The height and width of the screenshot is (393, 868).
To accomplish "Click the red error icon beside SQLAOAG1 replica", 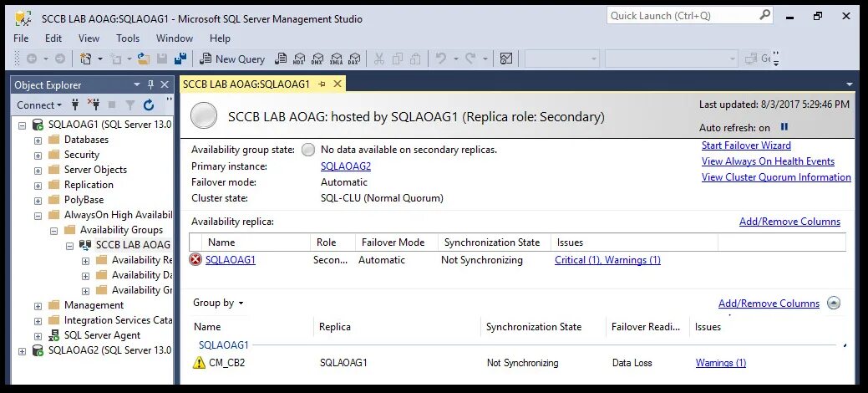I will [196, 260].
